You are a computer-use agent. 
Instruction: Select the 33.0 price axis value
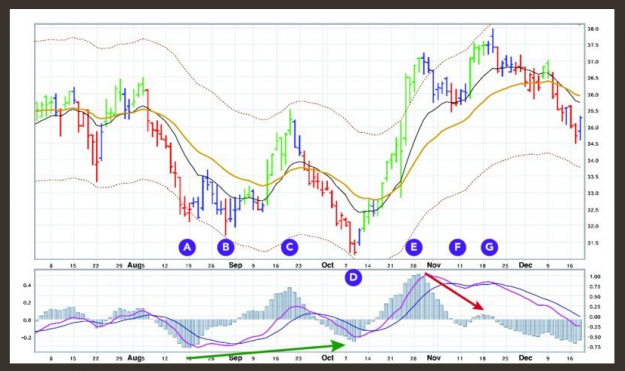point(593,193)
